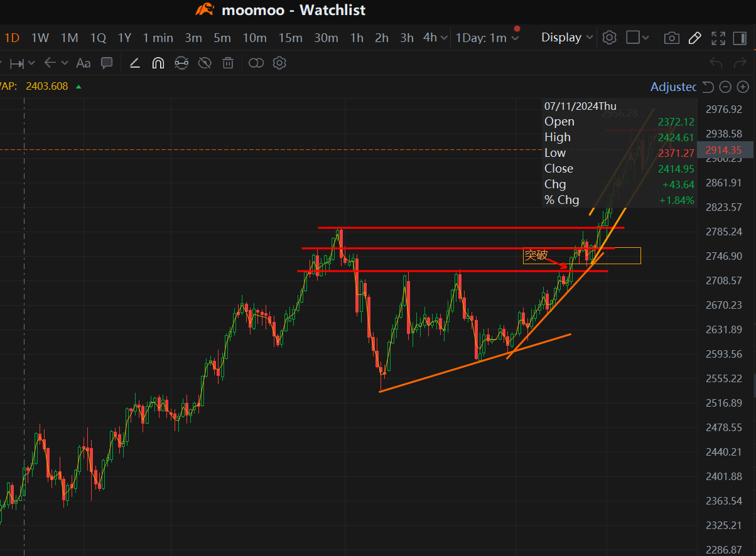Click the Open value 2372.12
Viewport: 756px width, 556px height.
click(x=676, y=122)
